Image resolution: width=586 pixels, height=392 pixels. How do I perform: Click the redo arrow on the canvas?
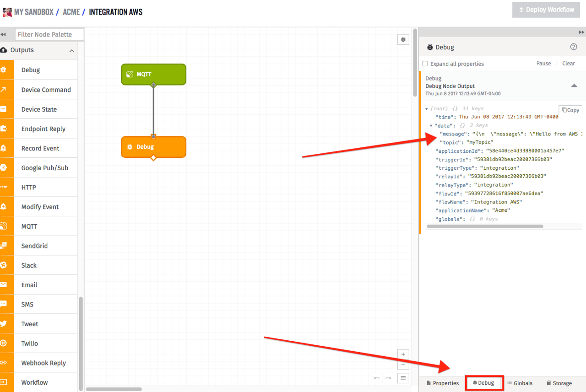pos(389,378)
